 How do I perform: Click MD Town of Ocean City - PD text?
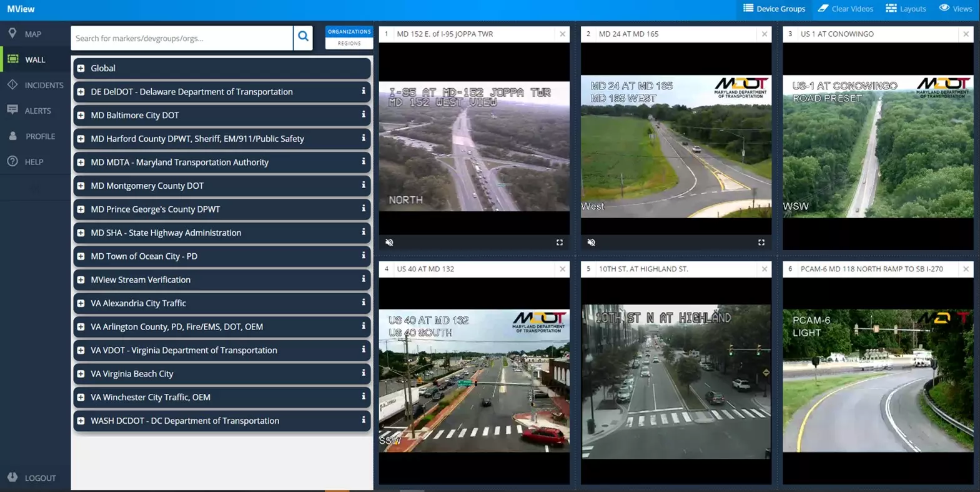pyautogui.click(x=144, y=256)
